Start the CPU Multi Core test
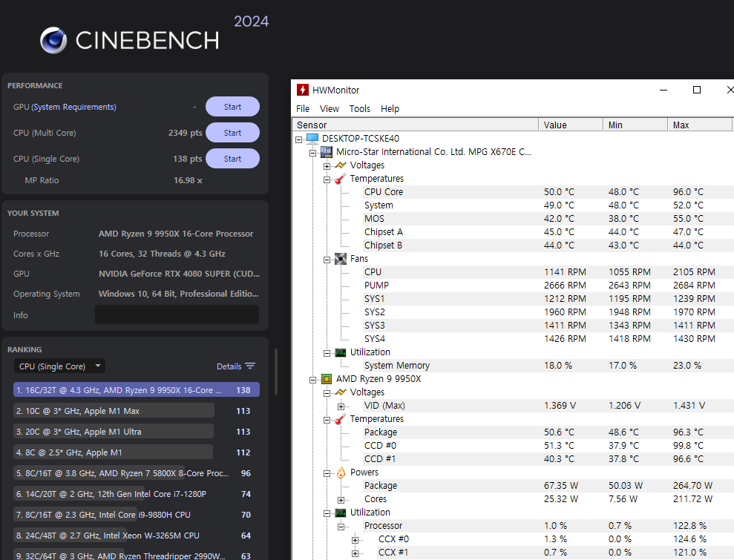Viewport: 734px width, 560px height. 232,133
